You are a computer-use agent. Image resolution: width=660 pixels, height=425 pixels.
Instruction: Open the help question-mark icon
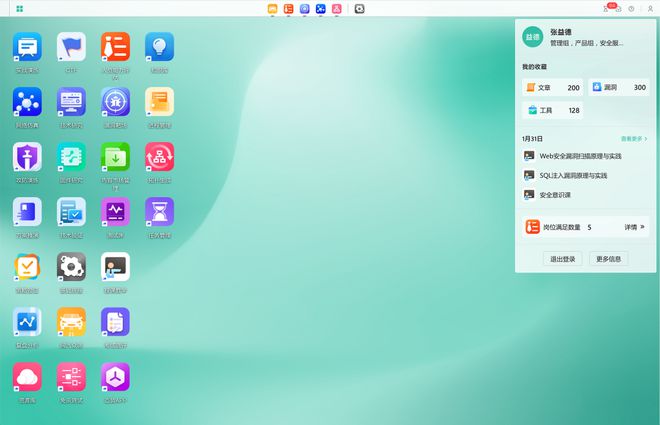[x=631, y=9]
